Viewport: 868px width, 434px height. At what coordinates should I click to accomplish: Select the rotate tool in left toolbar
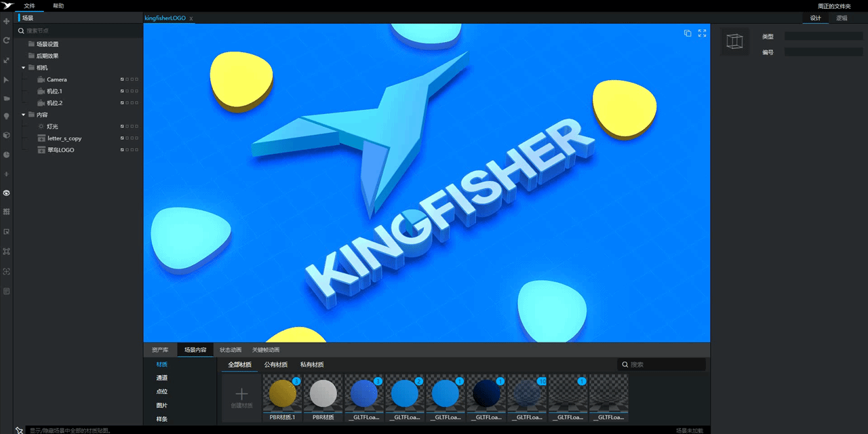pyautogui.click(x=6, y=40)
